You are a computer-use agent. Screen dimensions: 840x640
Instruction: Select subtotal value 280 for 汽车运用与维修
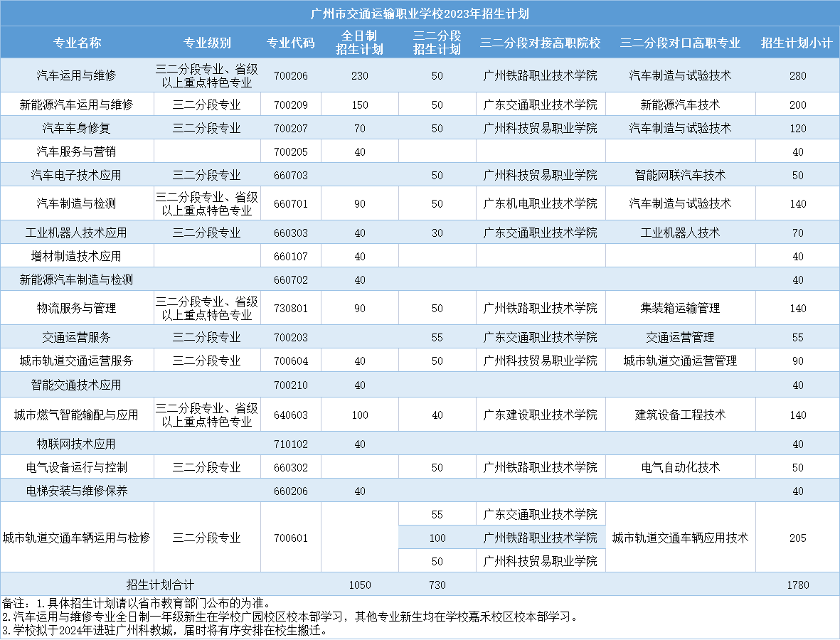pos(797,76)
